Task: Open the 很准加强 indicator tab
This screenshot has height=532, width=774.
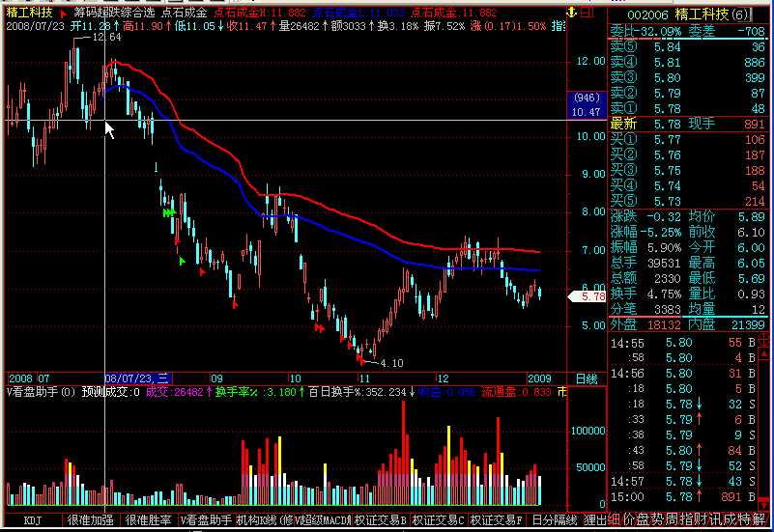Action: coord(90,520)
